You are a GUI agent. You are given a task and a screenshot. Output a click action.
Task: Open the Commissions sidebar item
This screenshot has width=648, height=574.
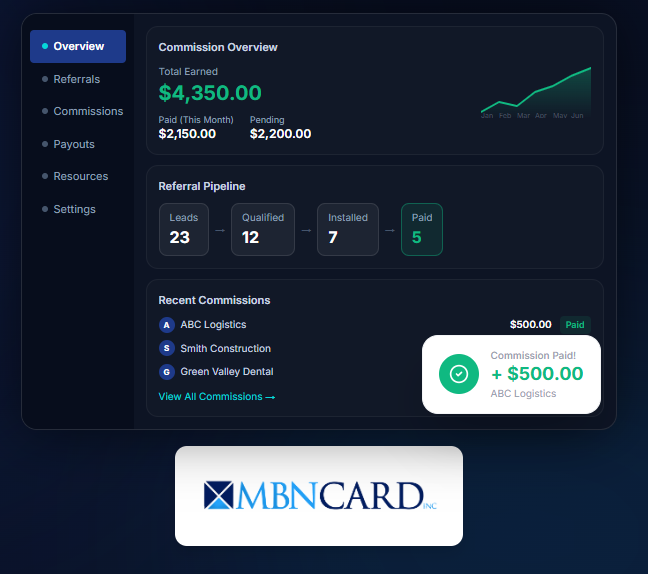coord(88,112)
